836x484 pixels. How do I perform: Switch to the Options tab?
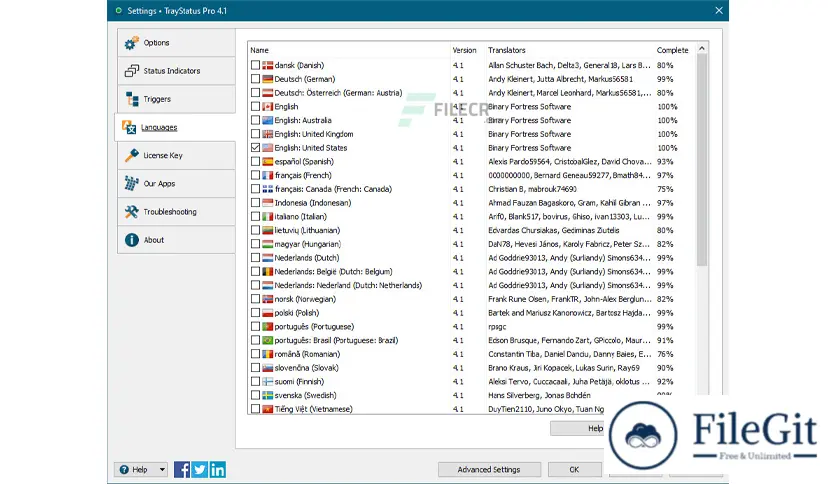tap(176, 43)
